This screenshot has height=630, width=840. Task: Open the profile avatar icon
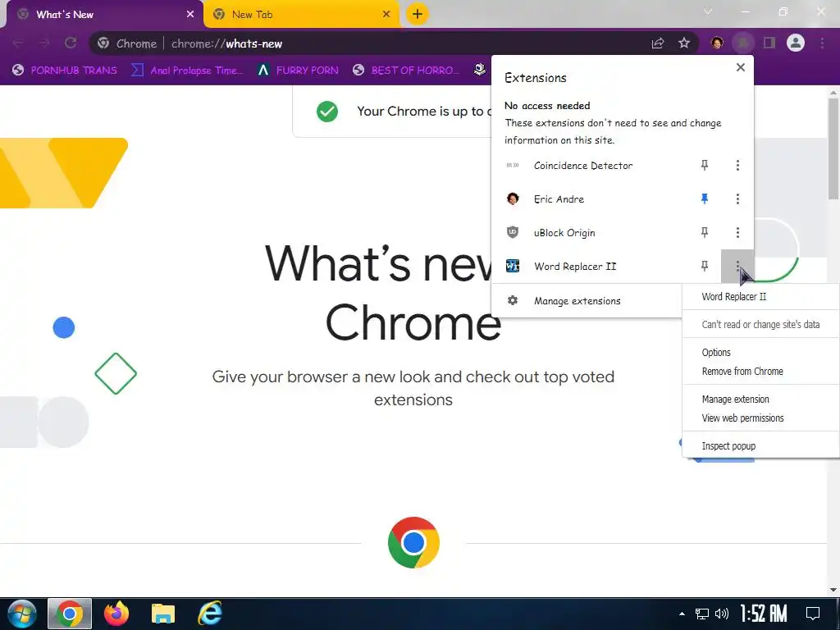click(796, 43)
